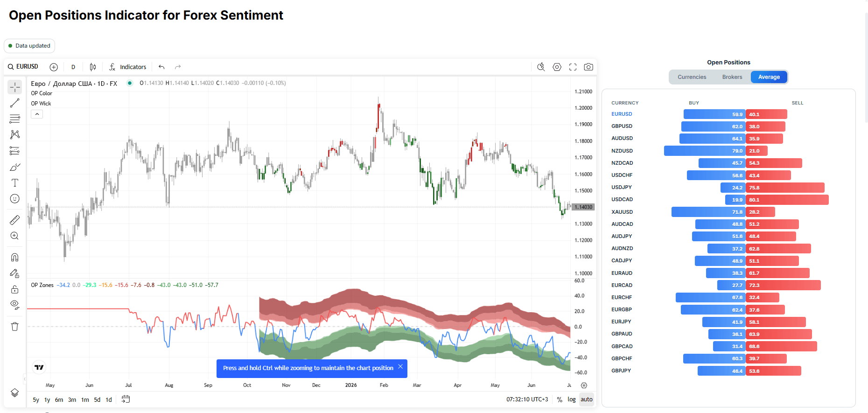Choose the text annotation tool
The height and width of the screenshot is (413, 868).
[15, 183]
